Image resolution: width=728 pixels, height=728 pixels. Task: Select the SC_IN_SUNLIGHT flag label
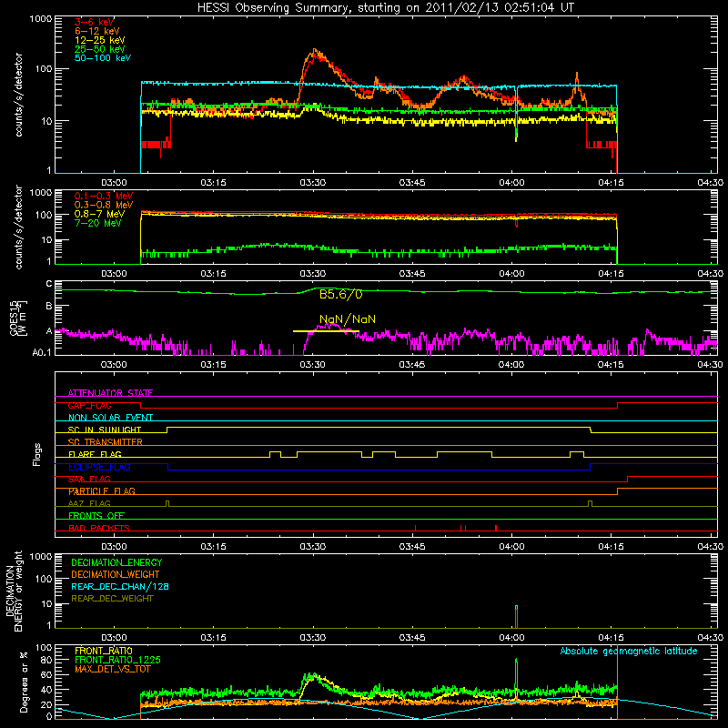tap(105, 430)
